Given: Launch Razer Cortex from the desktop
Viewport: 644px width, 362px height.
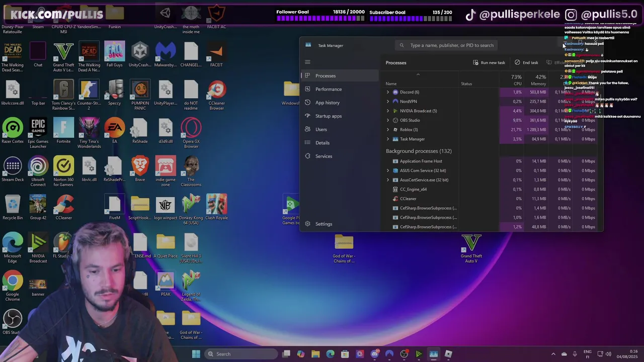Looking at the screenshot, I should coord(13,131).
